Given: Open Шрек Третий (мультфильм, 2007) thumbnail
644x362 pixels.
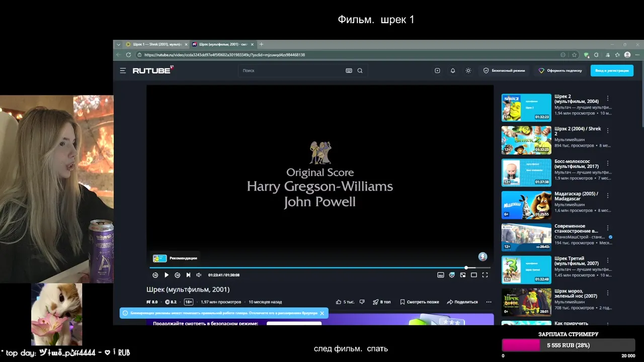Looking at the screenshot, I should click(526, 270).
